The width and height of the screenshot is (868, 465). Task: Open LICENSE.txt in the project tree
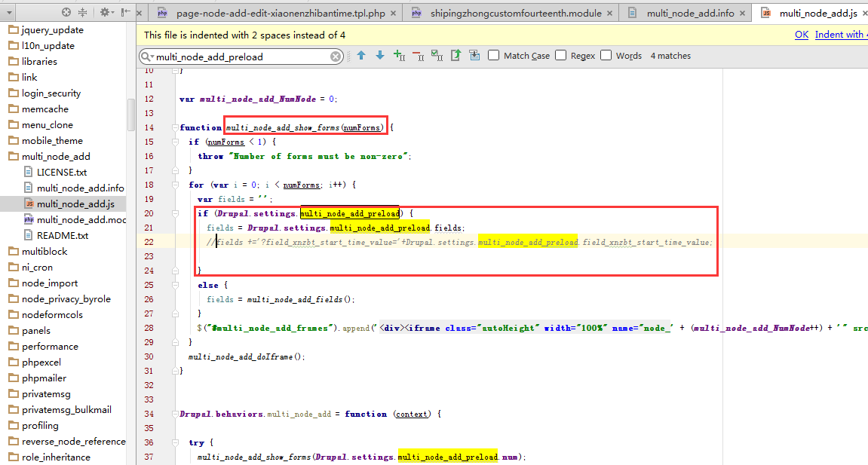61,173
